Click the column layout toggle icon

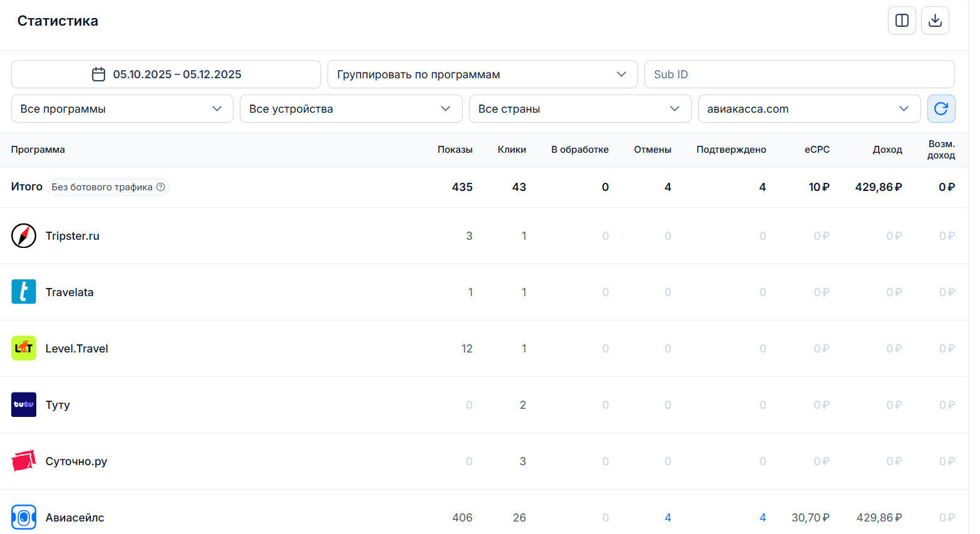(902, 21)
